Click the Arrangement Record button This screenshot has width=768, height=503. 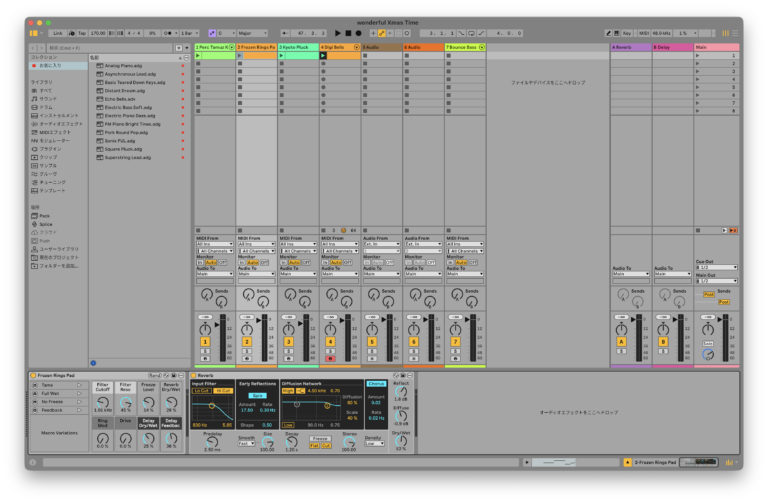(359, 33)
